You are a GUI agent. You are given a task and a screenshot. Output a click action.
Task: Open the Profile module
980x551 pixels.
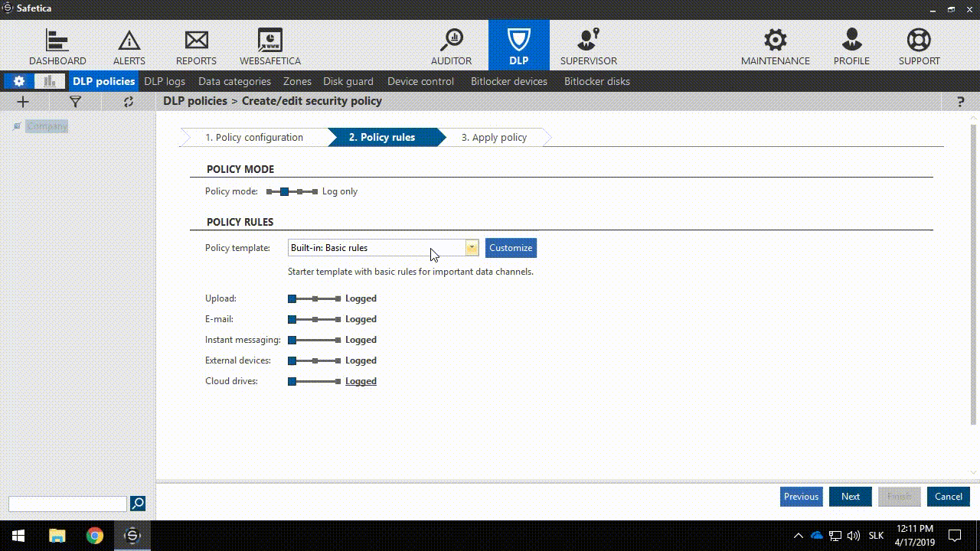(851, 44)
